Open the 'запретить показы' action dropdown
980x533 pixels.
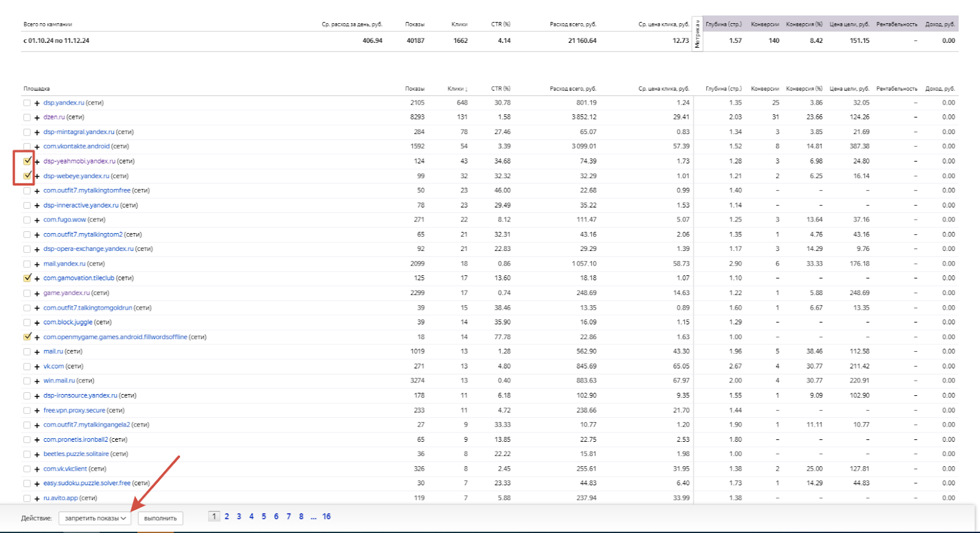click(x=95, y=518)
